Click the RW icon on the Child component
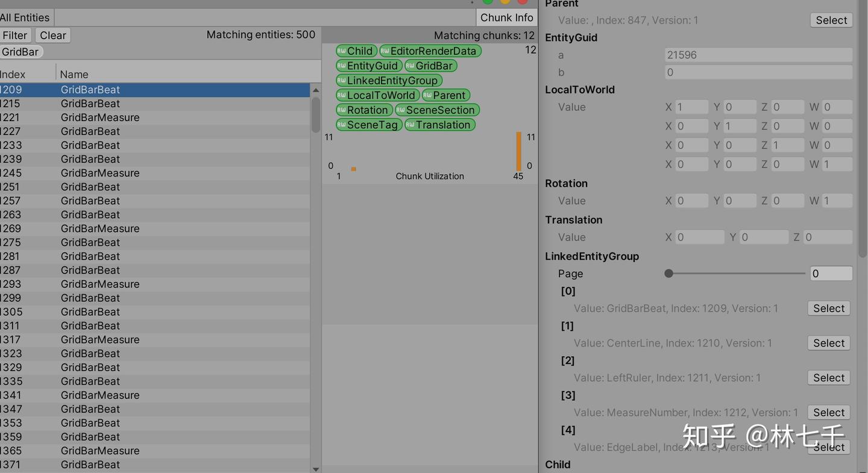Image resolution: width=868 pixels, height=473 pixels. [x=343, y=51]
